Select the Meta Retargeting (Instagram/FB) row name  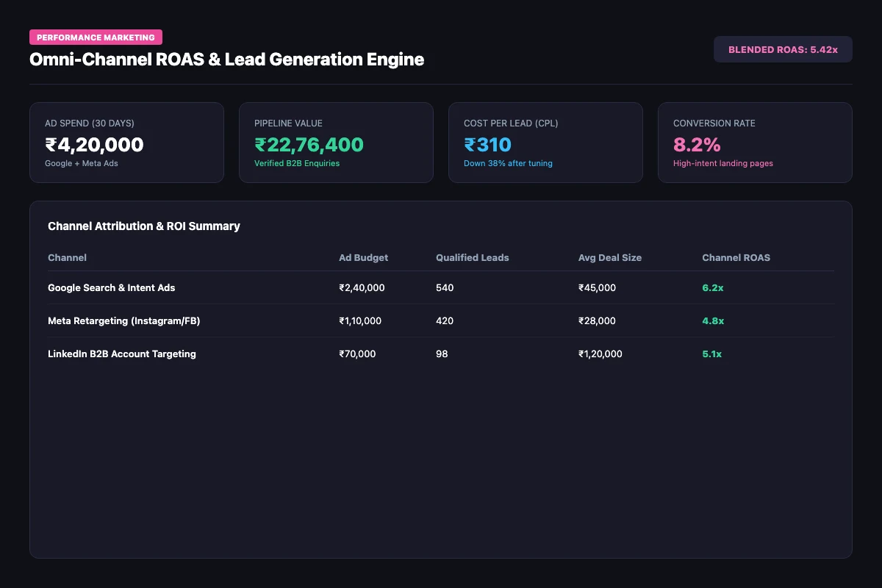(x=124, y=320)
